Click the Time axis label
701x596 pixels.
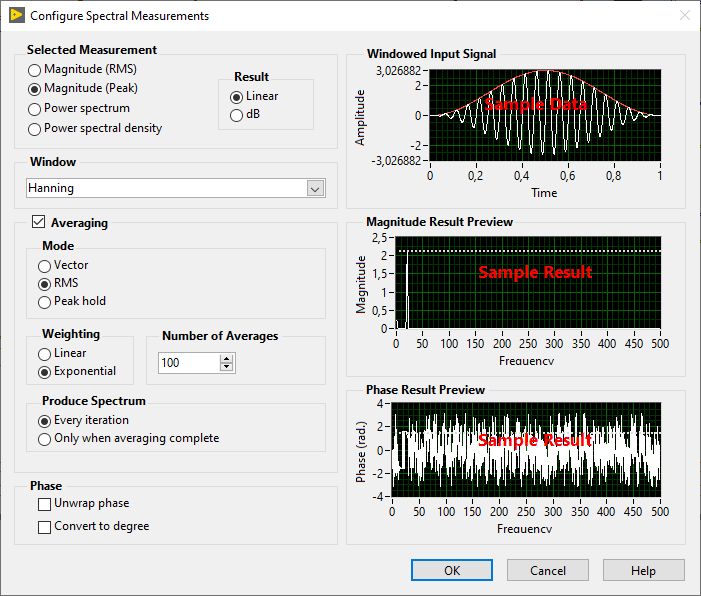(544, 193)
